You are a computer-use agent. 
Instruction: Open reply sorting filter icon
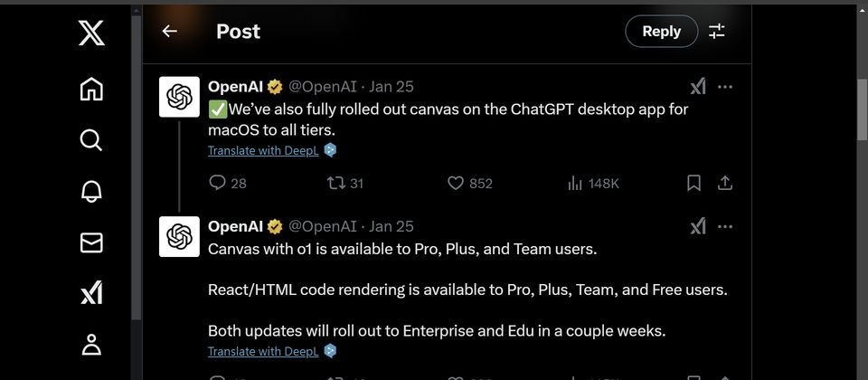[x=717, y=31]
